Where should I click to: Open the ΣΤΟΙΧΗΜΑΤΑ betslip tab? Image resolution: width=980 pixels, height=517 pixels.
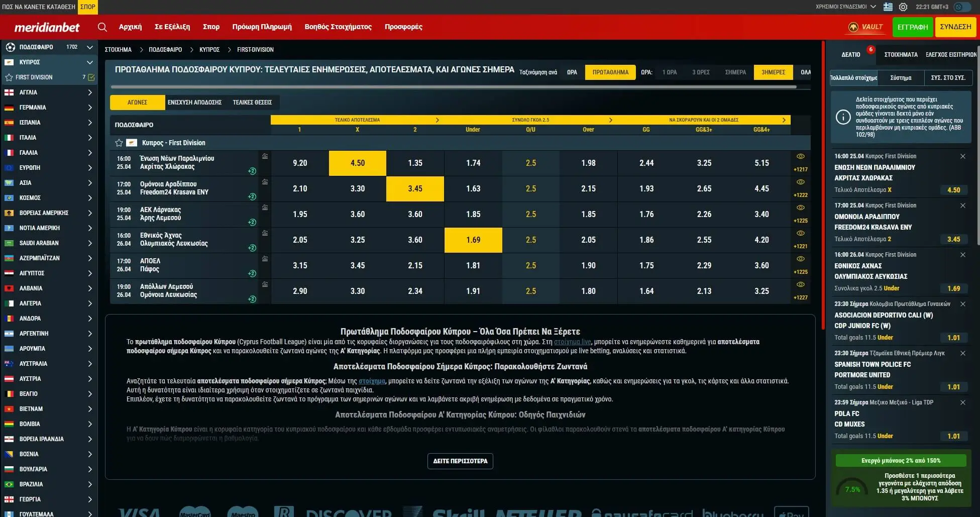pyautogui.click(x=901, y=55)
